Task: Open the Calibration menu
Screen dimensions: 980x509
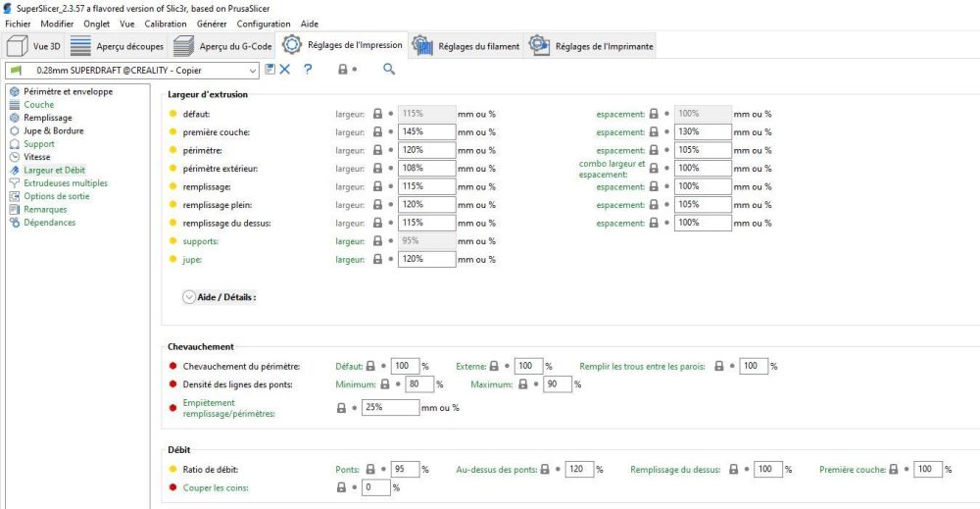Action: pos(166,24)
